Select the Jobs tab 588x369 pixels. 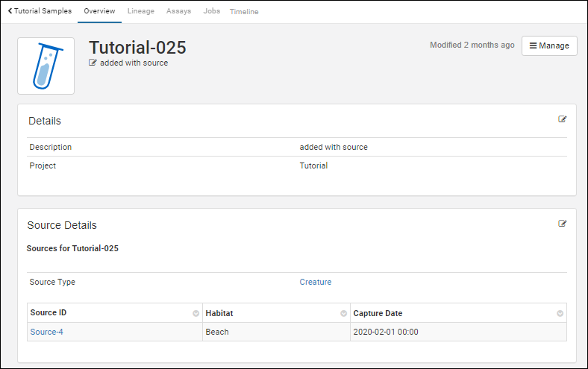tap(212, 11)
